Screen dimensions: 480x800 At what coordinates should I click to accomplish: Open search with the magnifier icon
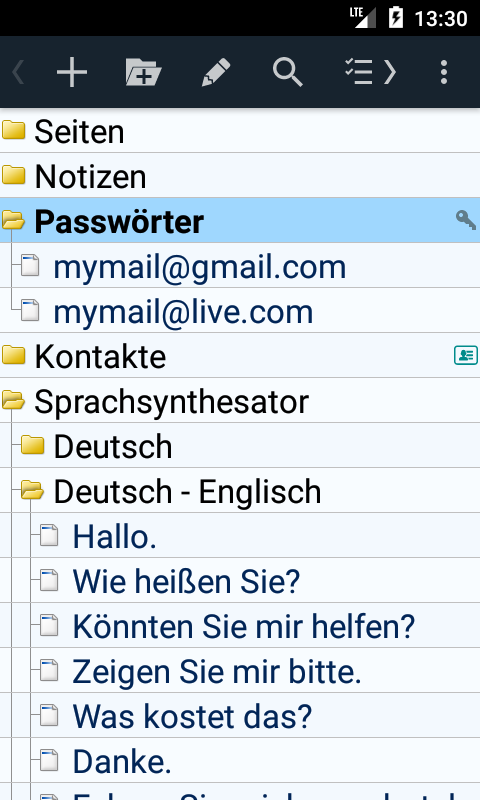pyautogui.click(x=288, y=72)
